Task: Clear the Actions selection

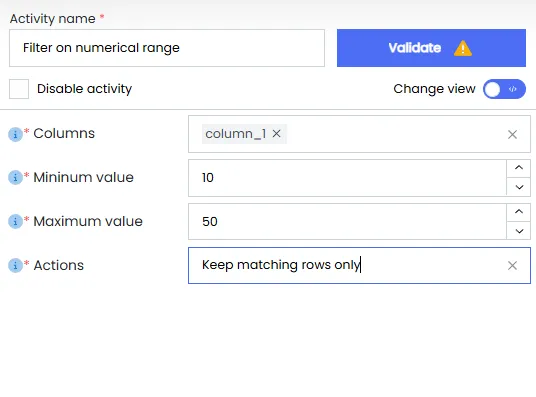Action: (512, 265)
